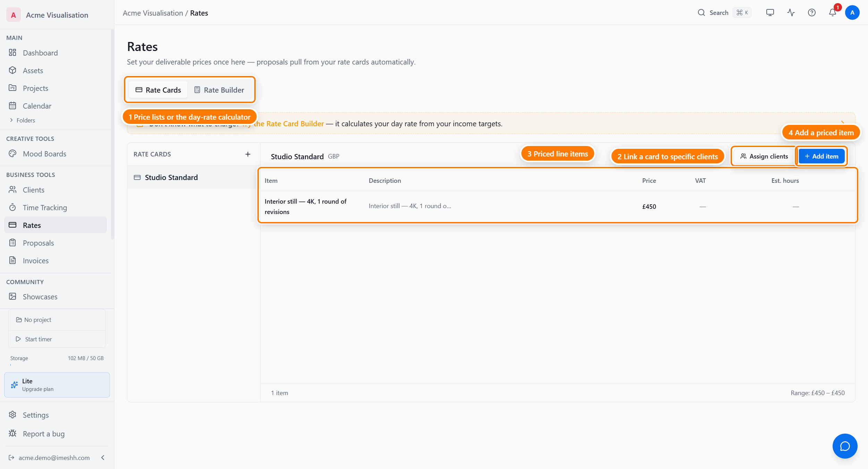Viewport: 868px width, 469px height.
Task: Open the user avatar menu
Action: click(x=852, y=13)
